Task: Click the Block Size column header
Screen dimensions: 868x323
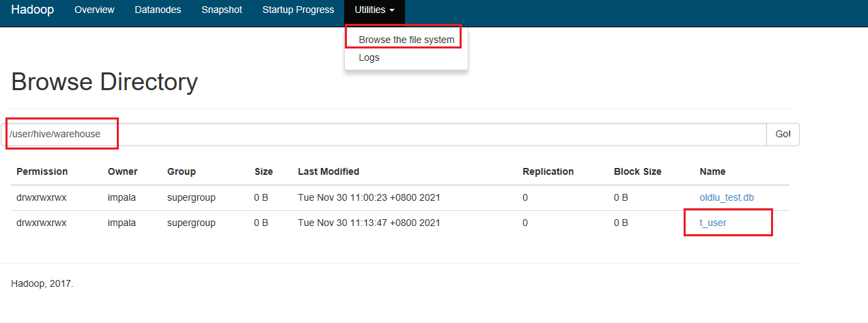Action: pos(638,171)
